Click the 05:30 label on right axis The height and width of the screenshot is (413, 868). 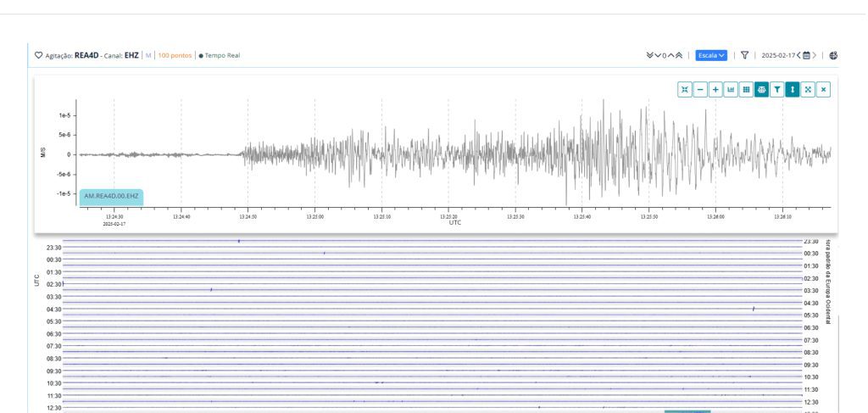tap(811, 315)
